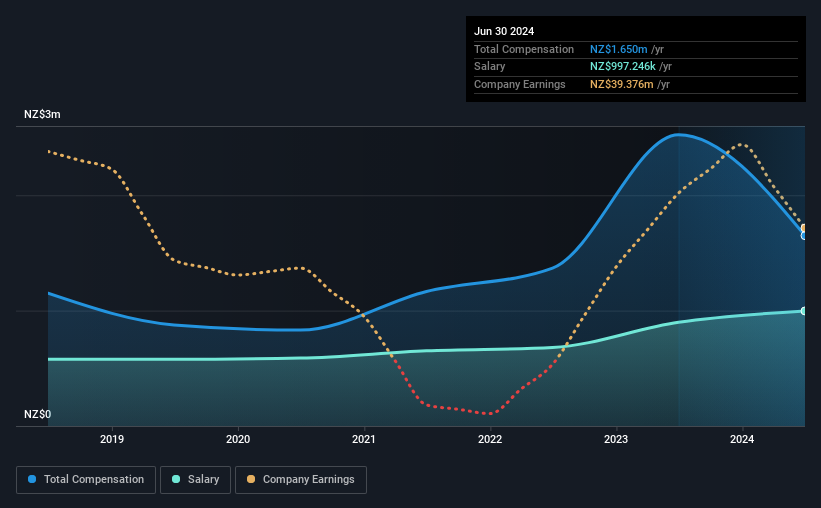Click the Total Compensation tooltip row label
Image resolution: width=821 pixels, height=508 pixels.
click(524, 49)
